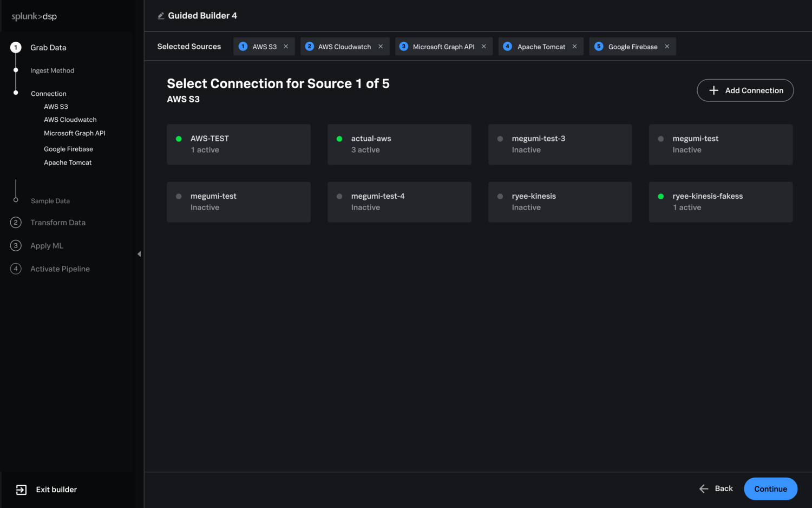Select AWS S3 in the sidebar

[x=56, y=107]
